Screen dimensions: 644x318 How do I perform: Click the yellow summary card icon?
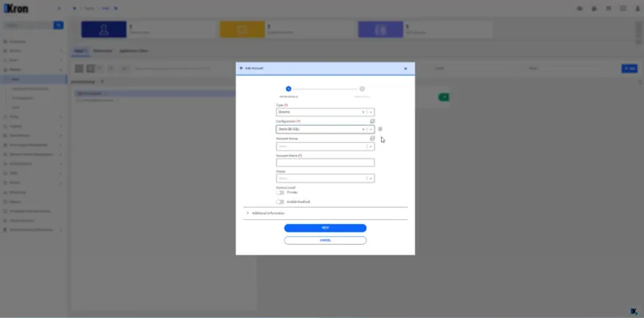pyautogui.click(x=242, y=29)
